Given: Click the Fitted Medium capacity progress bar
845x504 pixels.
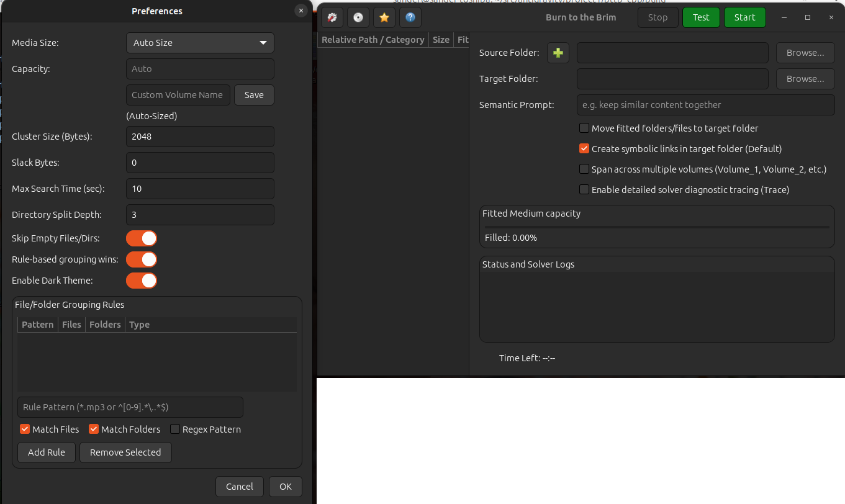Looking at the screenshot, I should 657,227.
